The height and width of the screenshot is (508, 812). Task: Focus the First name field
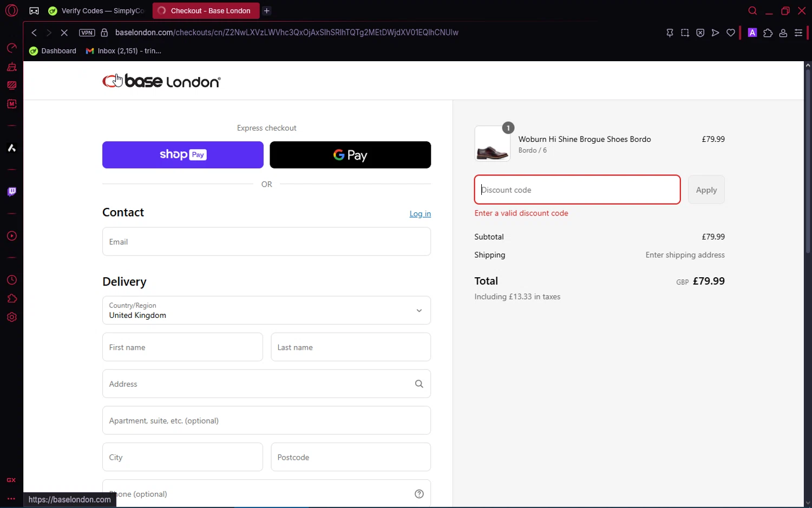pos(182,347)
